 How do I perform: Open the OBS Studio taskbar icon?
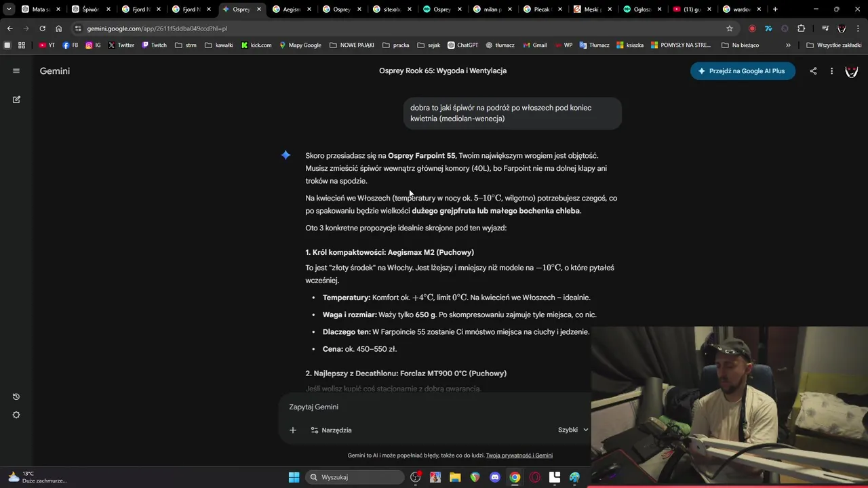click(x=416, y=477)
